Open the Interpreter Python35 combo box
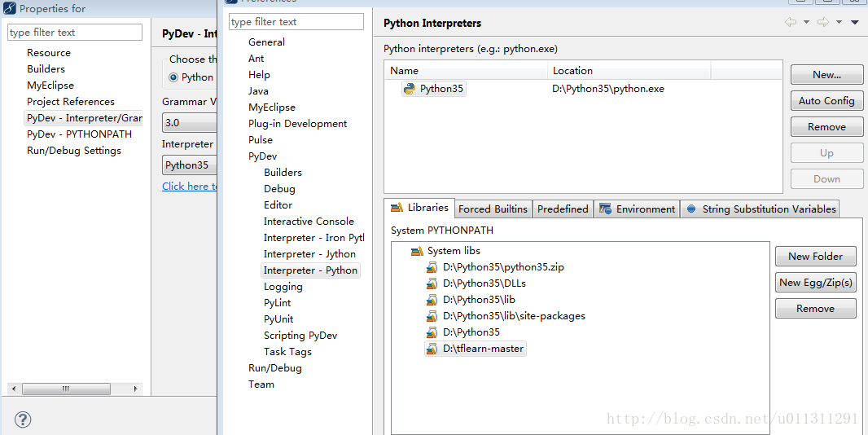The image size is (868, 435). coord(190,165)
